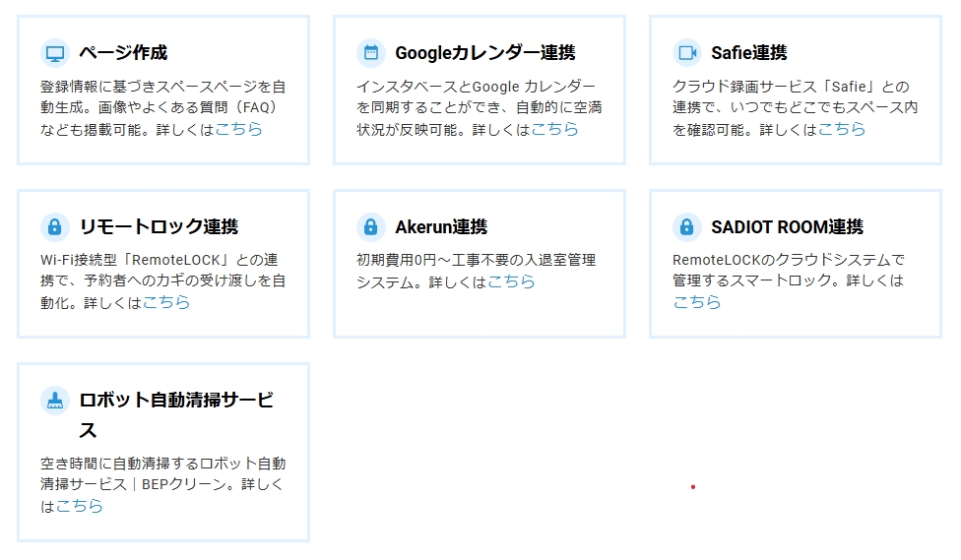Select the Safie連携 card title
961x560 pixels.
[748, 53]
